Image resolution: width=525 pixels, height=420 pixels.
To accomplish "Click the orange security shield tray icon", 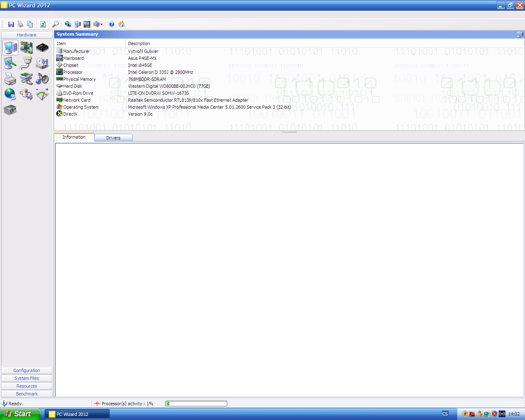I will (x=465, y=414).
